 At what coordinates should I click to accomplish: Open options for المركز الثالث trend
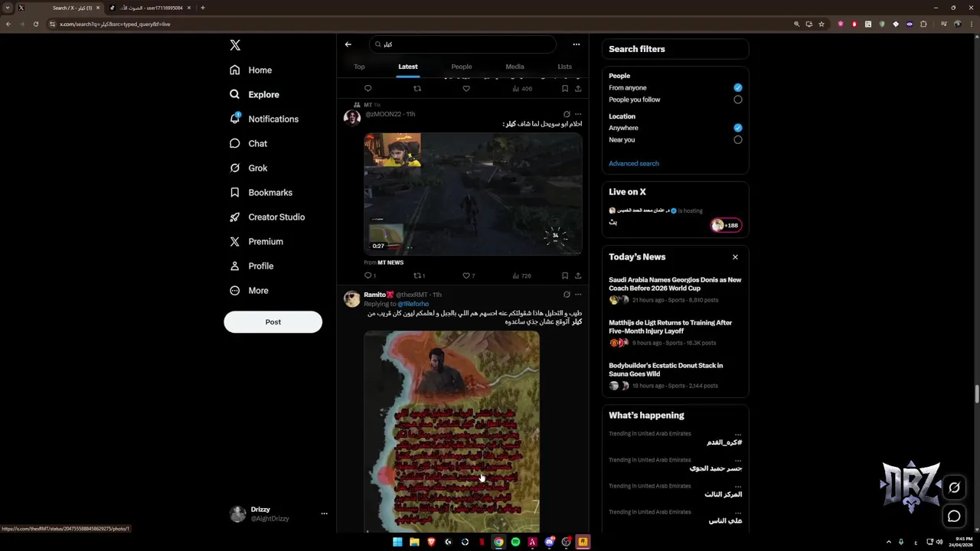pos(738,486)
